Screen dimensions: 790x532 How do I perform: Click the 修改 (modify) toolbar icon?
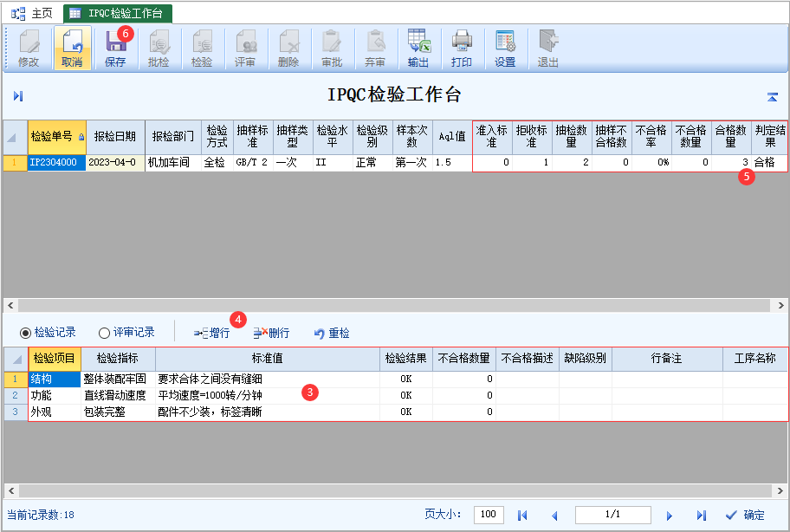click(x=29, y=49)
